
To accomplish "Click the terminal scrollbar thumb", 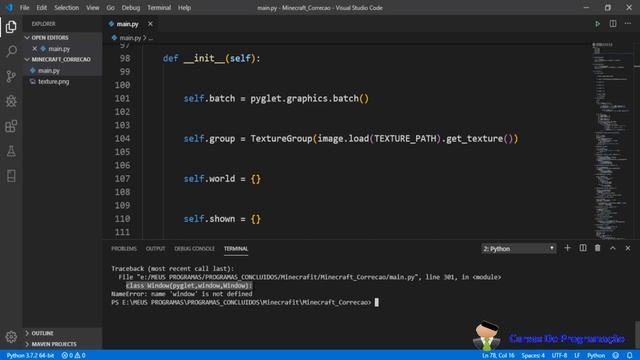I will click(637, 335).
